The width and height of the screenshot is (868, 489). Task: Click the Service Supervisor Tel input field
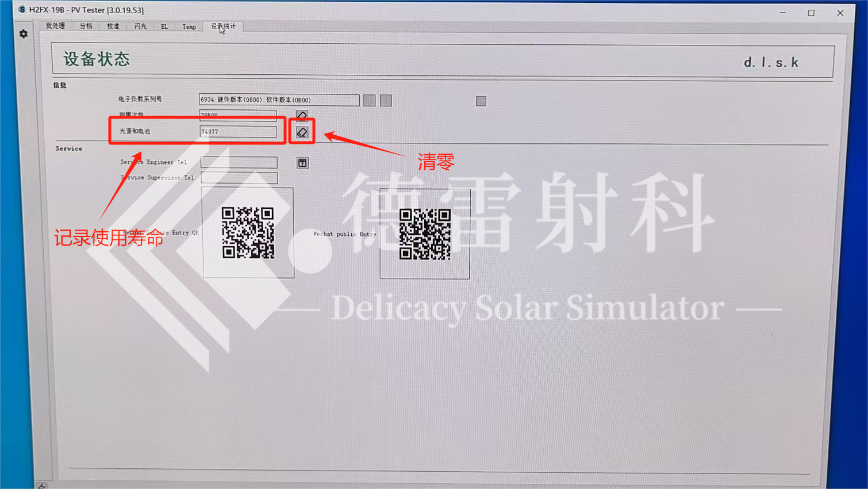point(239,178)
